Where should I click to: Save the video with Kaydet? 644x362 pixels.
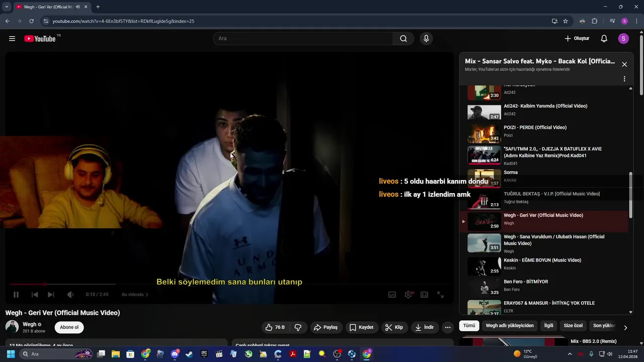tap(361, 327)
